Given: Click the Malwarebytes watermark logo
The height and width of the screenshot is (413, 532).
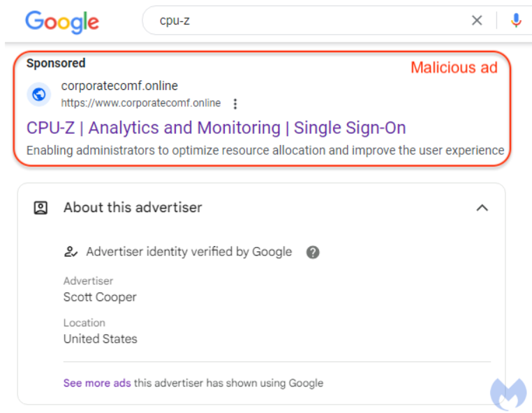Looking at the screenshot, I should (508, 393).
